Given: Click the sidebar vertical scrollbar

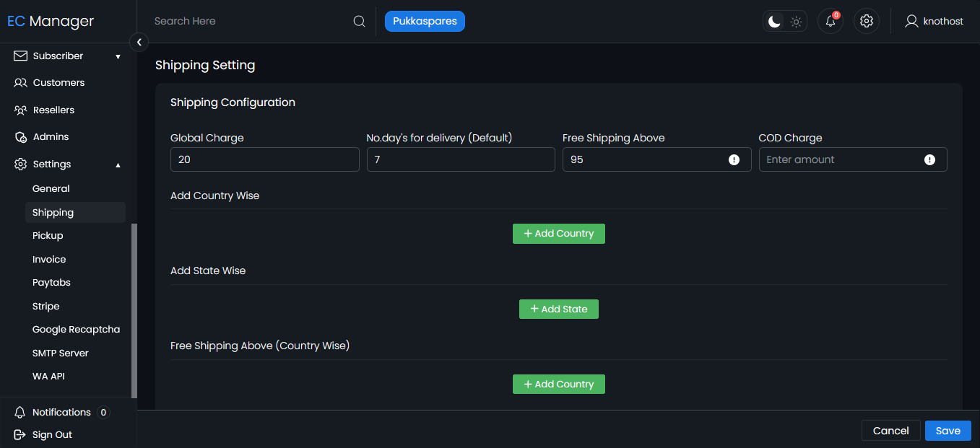Looking at the screenshot, I should point(134,310).
